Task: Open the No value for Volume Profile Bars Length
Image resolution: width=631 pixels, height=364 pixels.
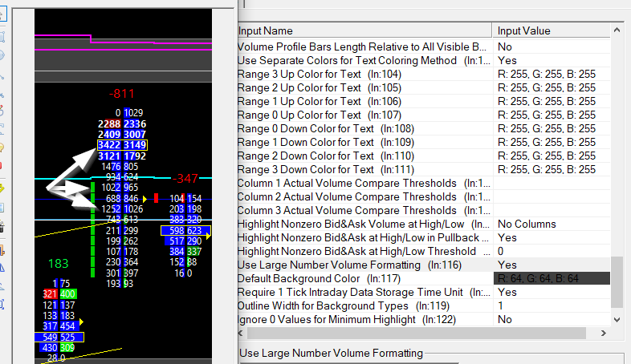Action: pyautogui.click(x=552, y=47)
